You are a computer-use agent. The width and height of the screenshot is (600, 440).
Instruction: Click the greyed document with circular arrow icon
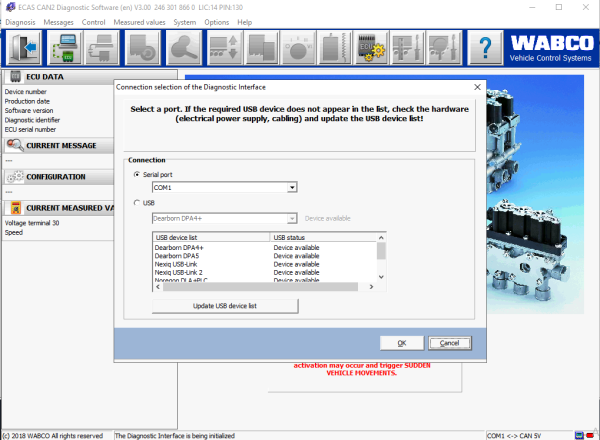143,48
